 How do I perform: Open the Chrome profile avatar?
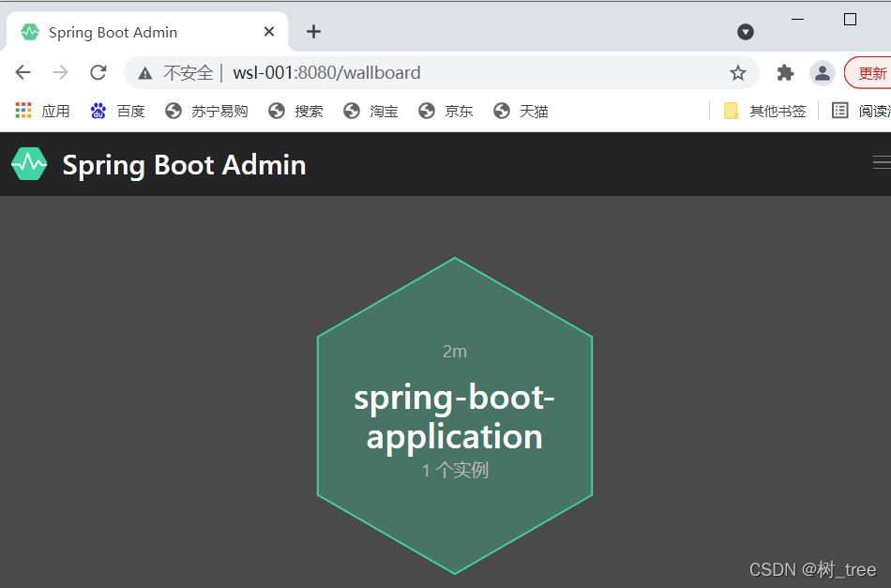click(x=823, y=73)
